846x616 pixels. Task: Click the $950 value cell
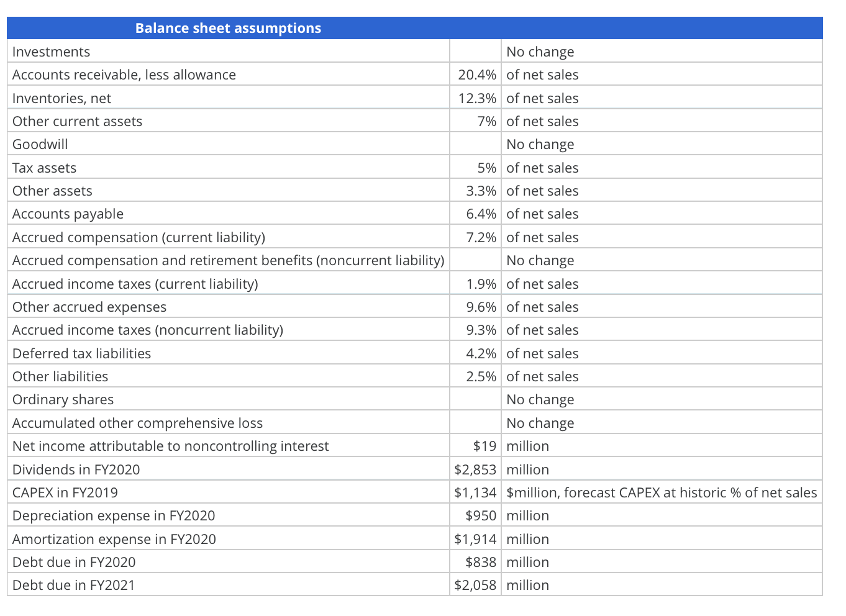476,515
